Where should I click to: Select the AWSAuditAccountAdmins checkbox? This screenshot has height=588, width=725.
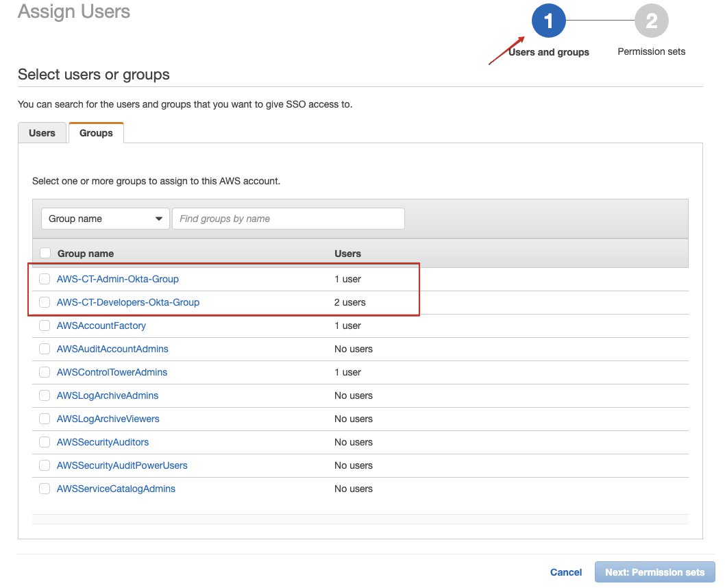pos(45,349)
